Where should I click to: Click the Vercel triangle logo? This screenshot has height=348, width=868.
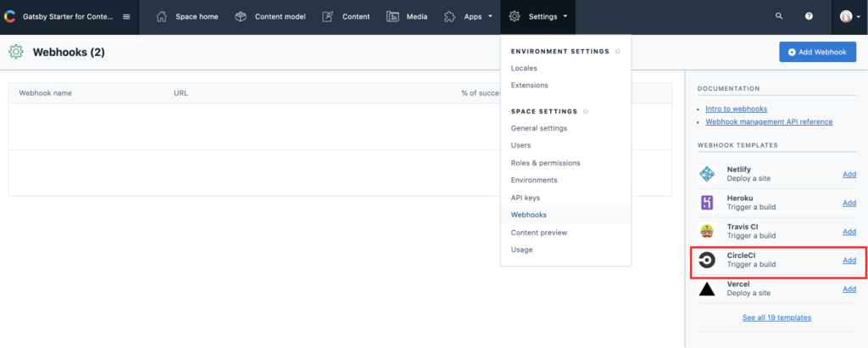[707, 289]
